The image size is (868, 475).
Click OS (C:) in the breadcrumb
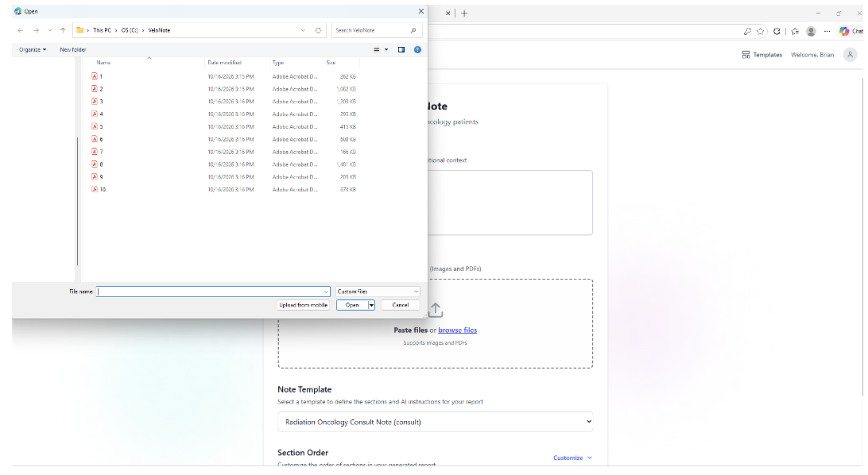[x=130, y=30]
